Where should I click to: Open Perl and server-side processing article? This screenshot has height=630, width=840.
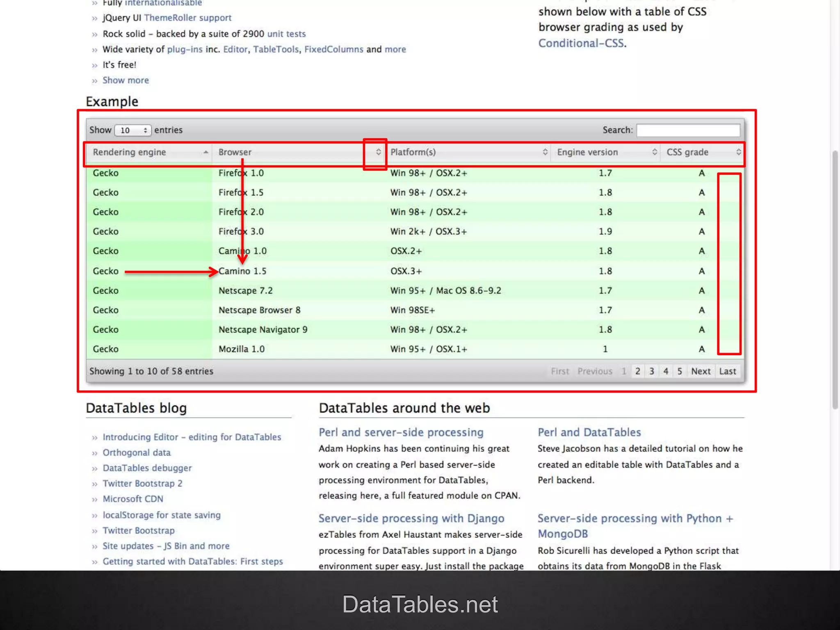coord(401,432)
